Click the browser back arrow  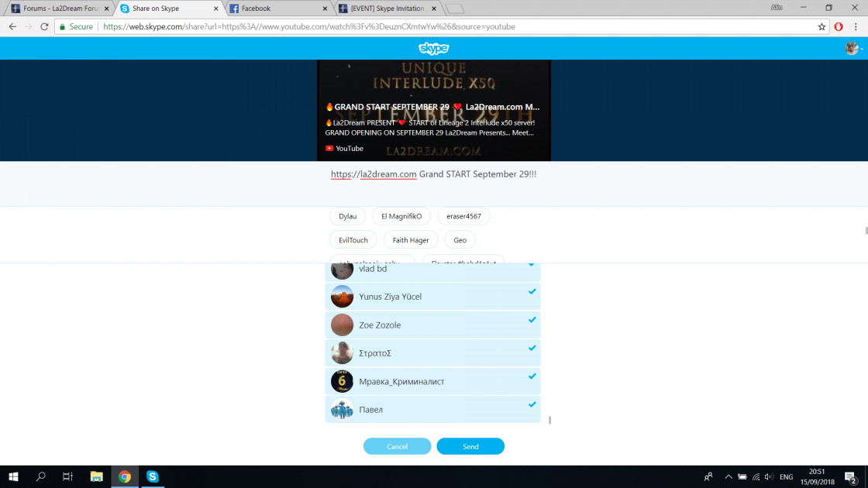coord(12,26)
